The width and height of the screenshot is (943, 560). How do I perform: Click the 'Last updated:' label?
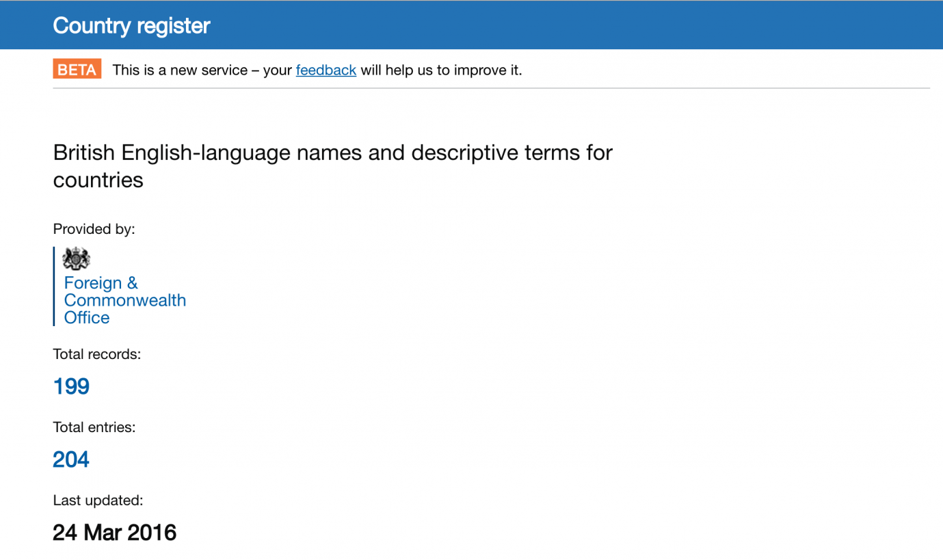[x=98, y=501]
